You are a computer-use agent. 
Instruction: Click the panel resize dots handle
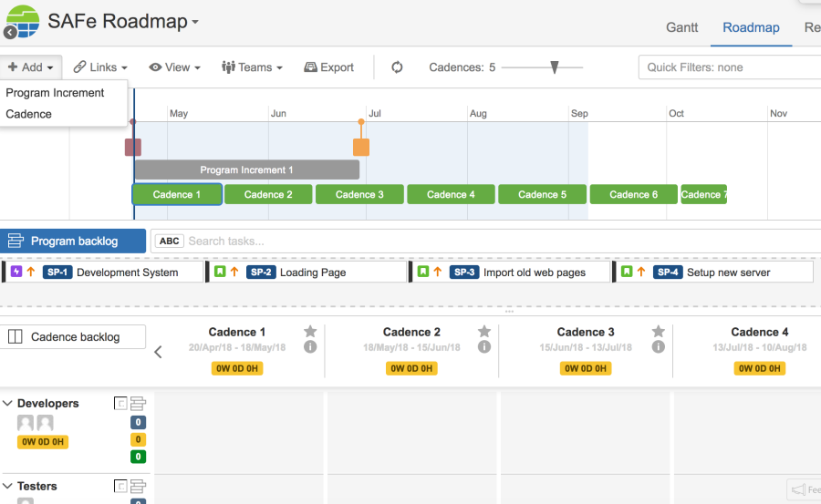tap(509, 312)
